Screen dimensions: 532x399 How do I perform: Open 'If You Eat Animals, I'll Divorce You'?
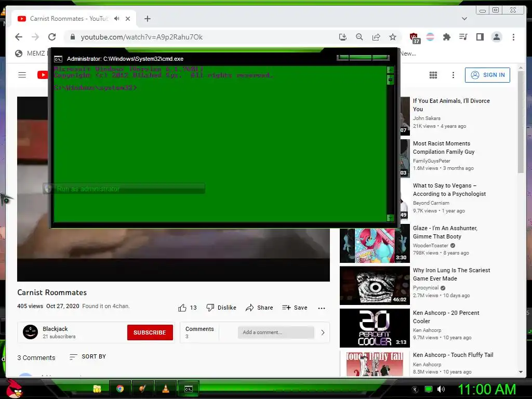[x=451, y=105]
